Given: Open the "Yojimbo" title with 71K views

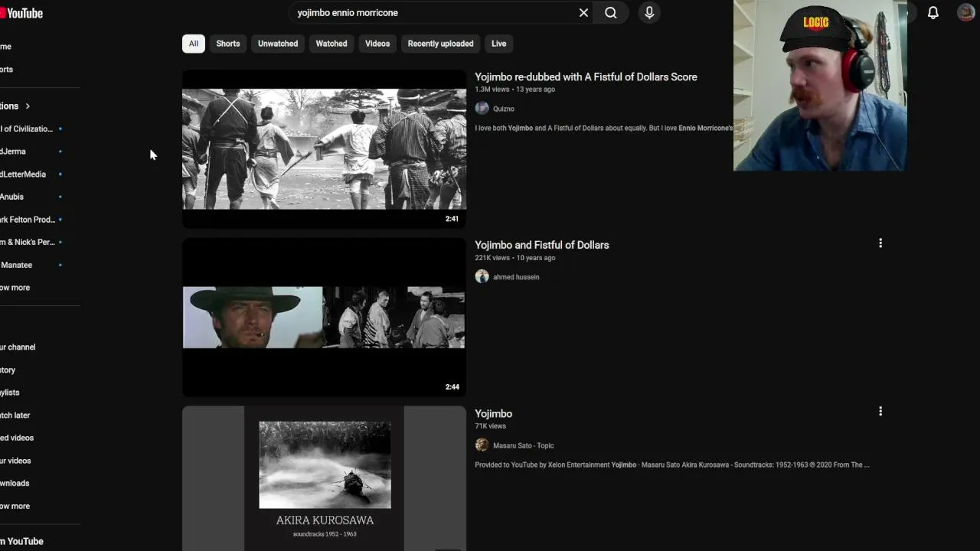Looking at the screenshot, I should coord(494,413).
